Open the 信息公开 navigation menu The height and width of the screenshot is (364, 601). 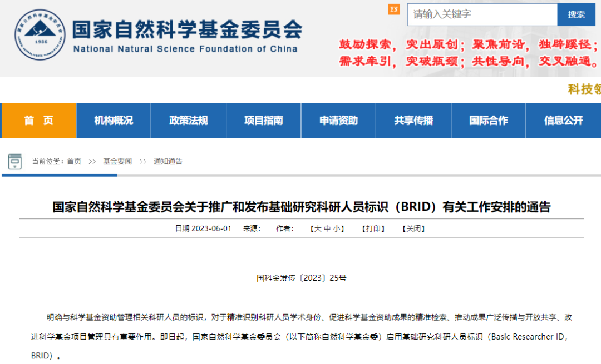563,121
